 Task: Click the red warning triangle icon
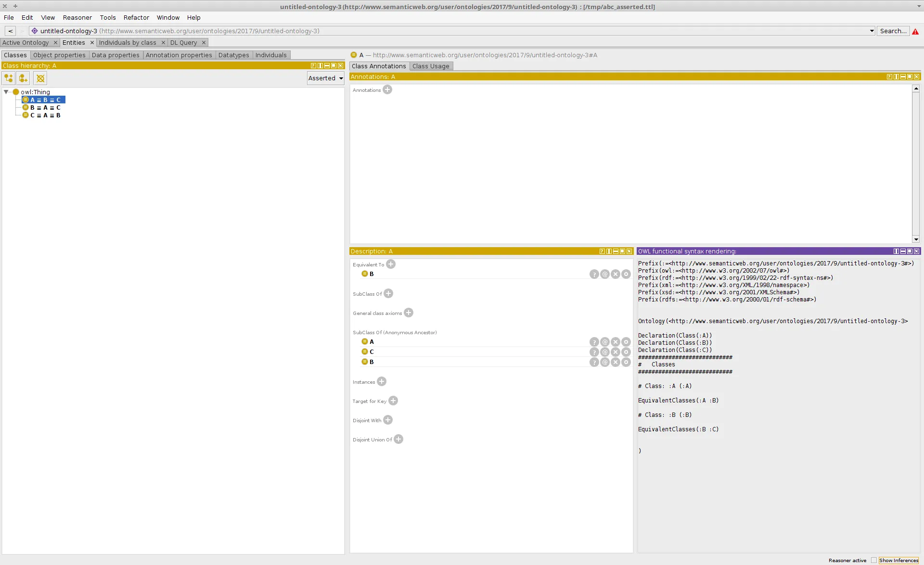(x=915, y=31)
